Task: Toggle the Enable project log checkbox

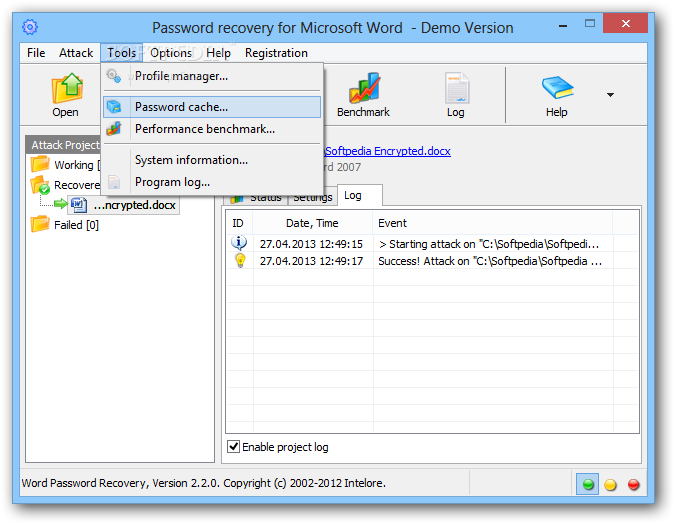Action: tap(233, 446)
